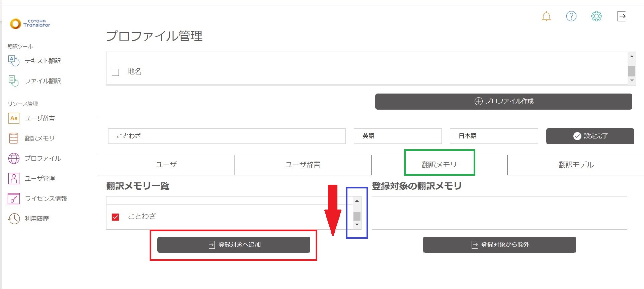Open ファイル翻訳 from sidebar
The width and height of the screenshot is (644, 289).
click(43, 81)
